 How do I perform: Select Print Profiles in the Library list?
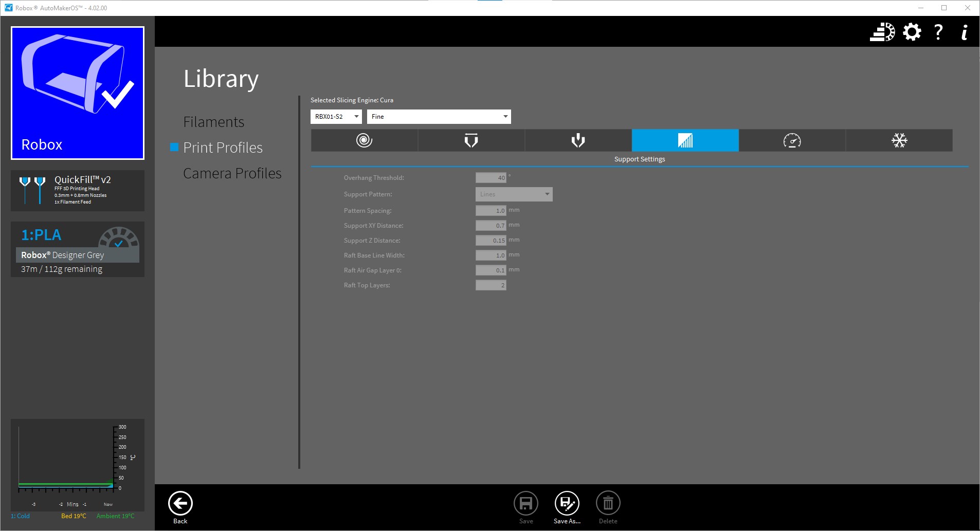tap(223, 148)
